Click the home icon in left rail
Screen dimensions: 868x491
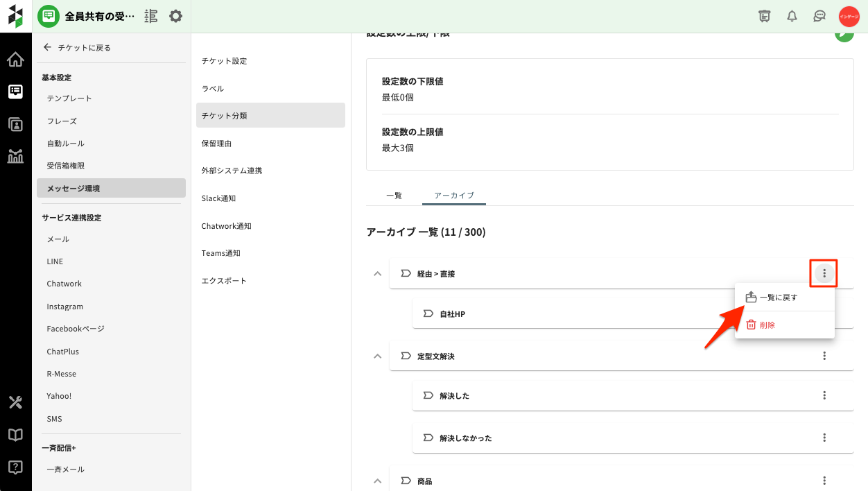click(x=15, y=60)
